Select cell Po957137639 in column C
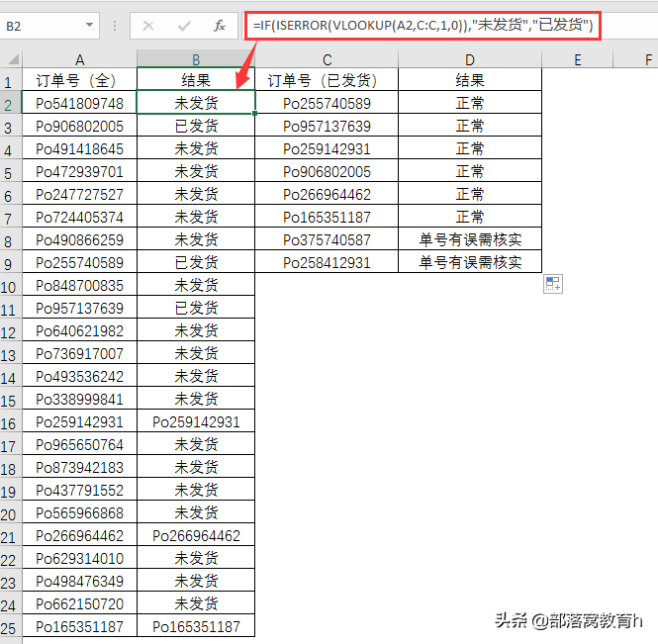Screen dimensions: 658x644 [x=327, y=126]
